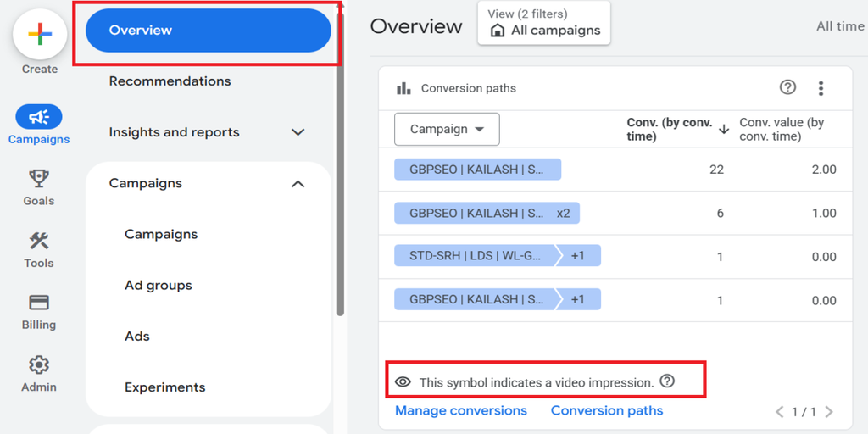This screenshot has height=434, width=868.
Task: Open the Campaign dimension dropdown
Action: [447, 129]
